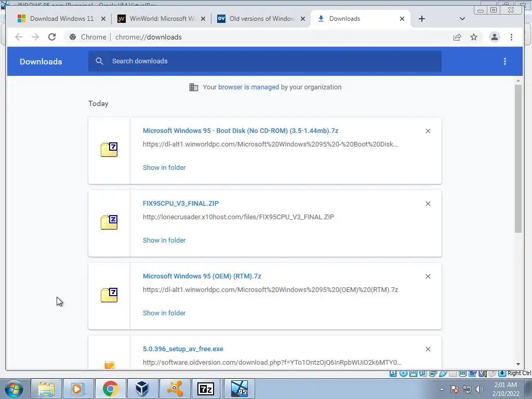Open Windows Explorer from taskbar
The width and height of the screenshot is (532, 399).
tap(46, 389)
